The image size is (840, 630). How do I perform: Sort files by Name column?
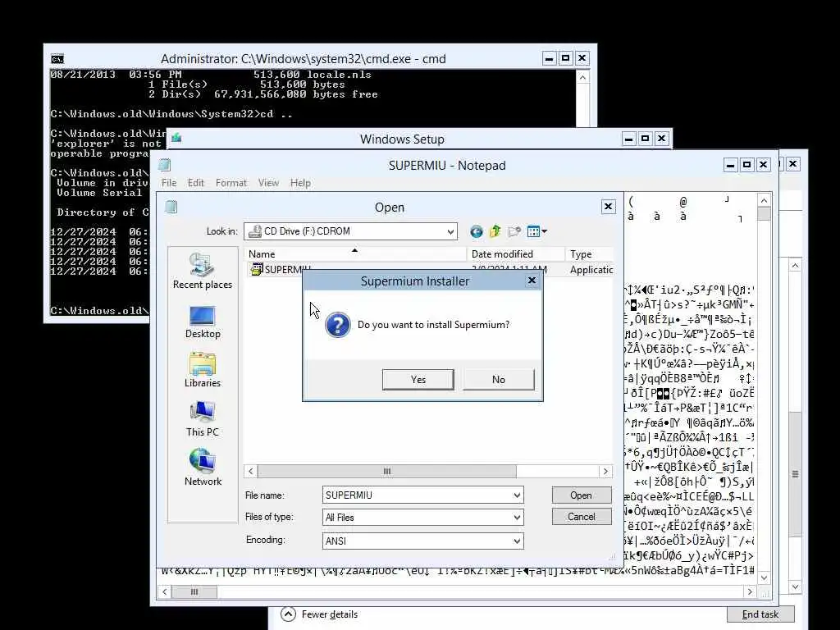[355, 254]
